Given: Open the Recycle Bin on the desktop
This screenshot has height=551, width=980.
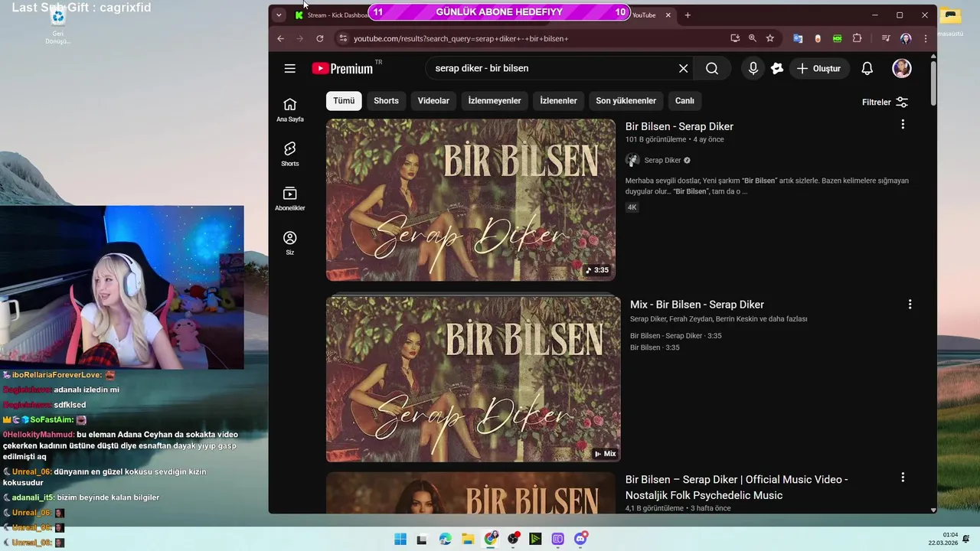Looking at the screenshot, I should [57, 26].
